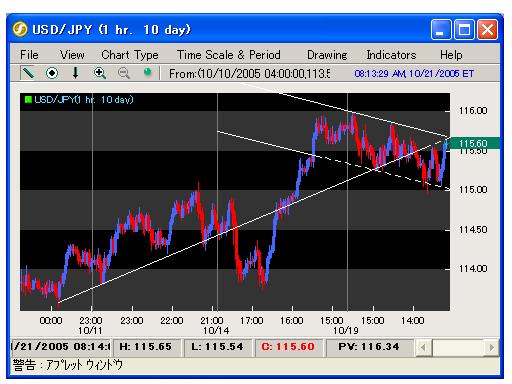Click the PV: 116.34 status field
The width and height of the screenshot is (512, 384).
coord(369,347)
